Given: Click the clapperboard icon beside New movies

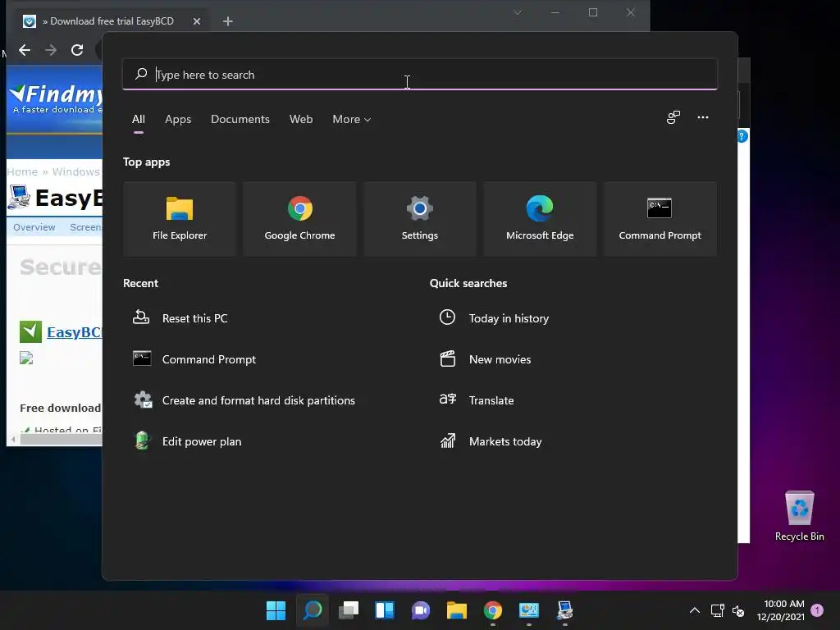Looking at the screenshot, I should [x=447, y=358].
